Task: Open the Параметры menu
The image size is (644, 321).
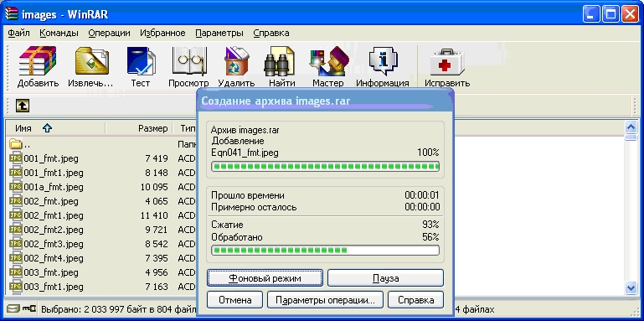Action: [x=219, y=33]
